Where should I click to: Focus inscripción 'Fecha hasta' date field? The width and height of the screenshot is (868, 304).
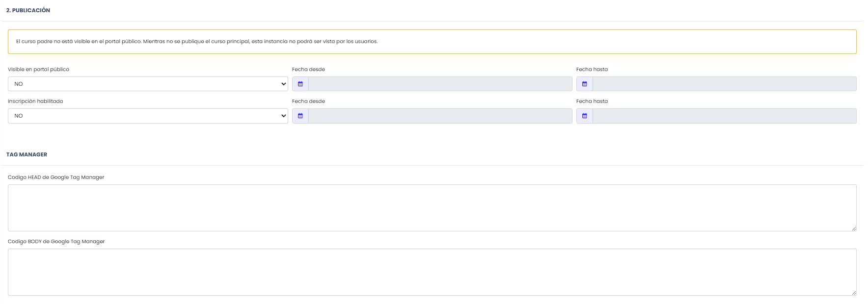pyautogui.click(x=725, y=116)
